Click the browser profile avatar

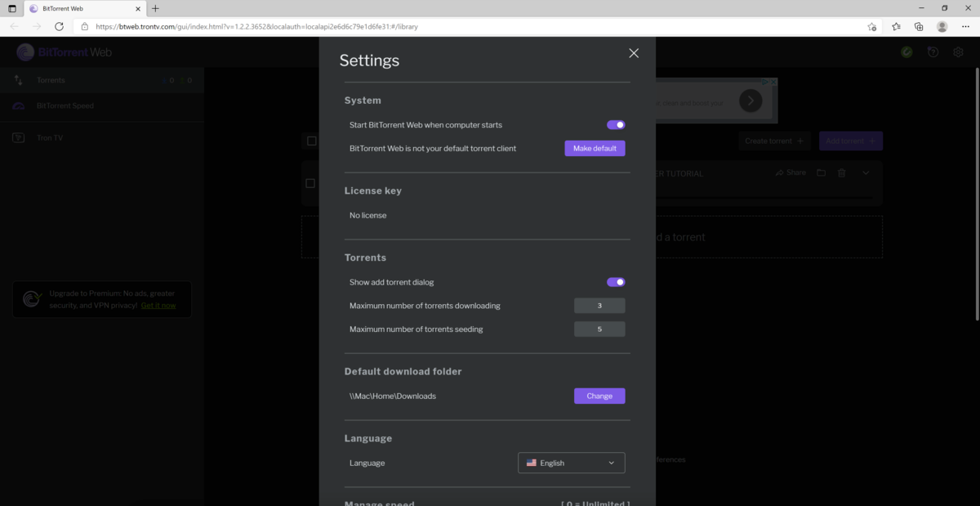click(x=942, y=26)
